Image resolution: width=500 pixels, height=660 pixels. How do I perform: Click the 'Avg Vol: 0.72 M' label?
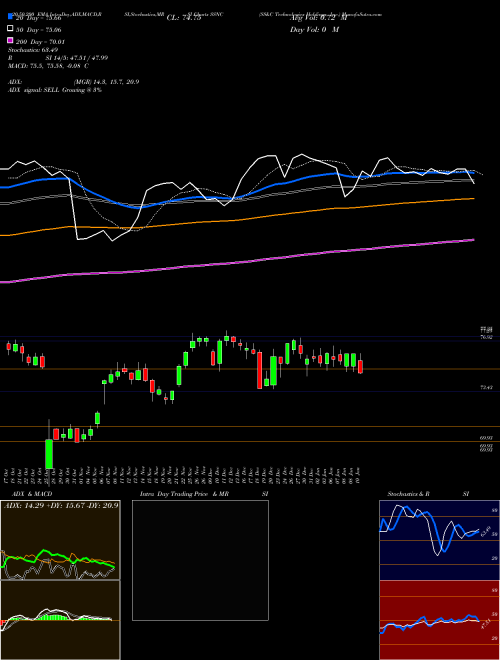point(318,18)
